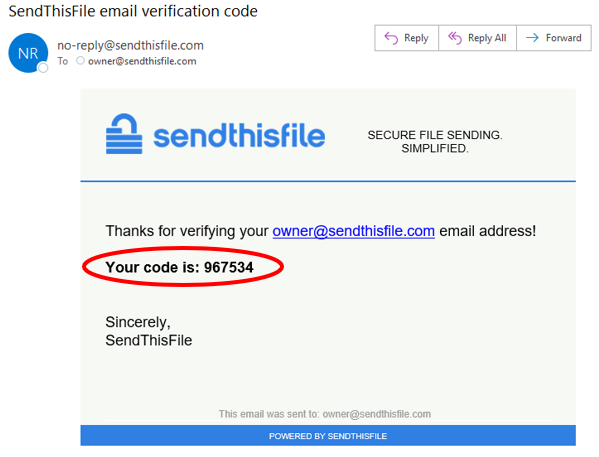Click the Reply All button
The width and height of the screenshot is (599, 457).
point(478,38)
